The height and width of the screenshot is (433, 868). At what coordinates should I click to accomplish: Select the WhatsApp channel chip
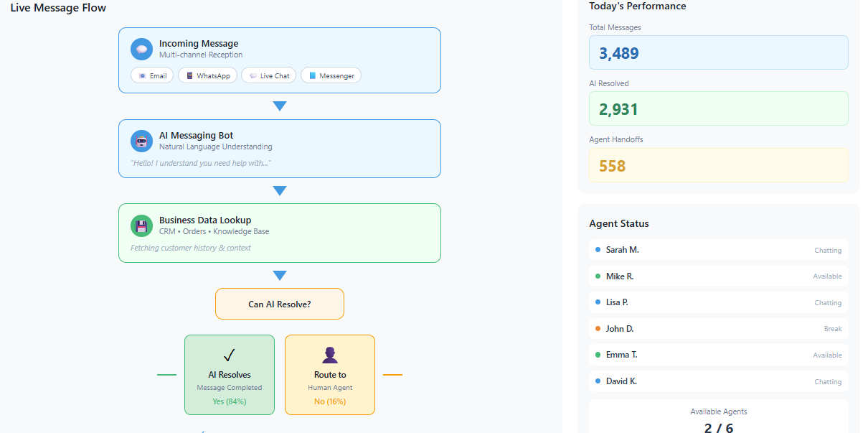click(x=207, y=75)
